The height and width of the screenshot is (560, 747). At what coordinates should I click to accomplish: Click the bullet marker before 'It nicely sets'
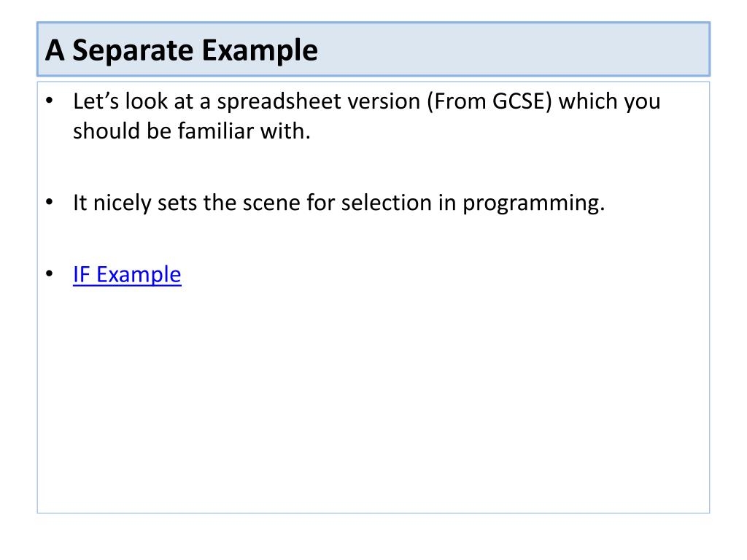coord(50,202)
